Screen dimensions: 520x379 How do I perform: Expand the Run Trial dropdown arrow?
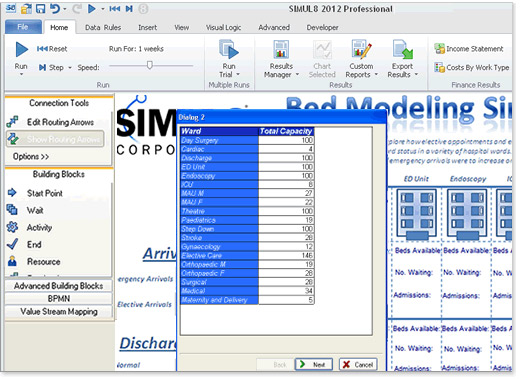238,75
